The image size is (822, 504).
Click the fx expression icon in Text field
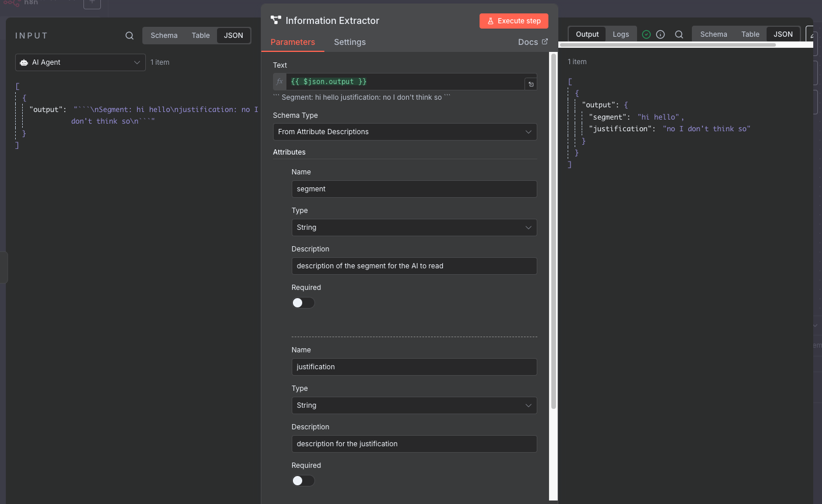pos(280,82)
